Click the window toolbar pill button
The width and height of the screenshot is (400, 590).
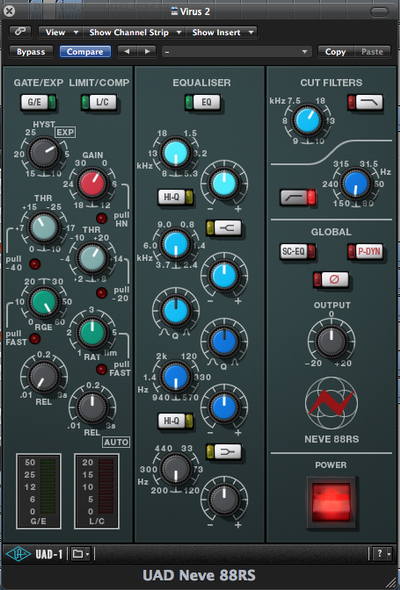(x=379, y=12)
